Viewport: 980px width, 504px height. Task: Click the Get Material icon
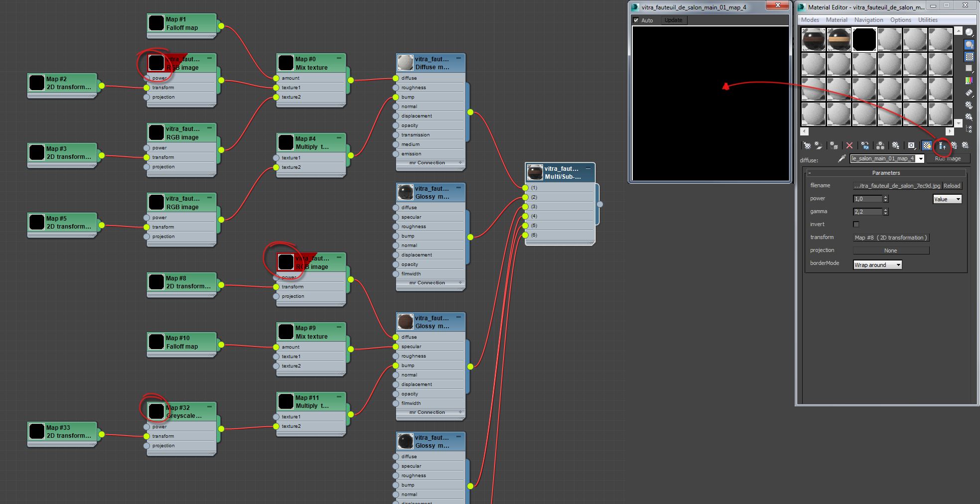[807, 145]
